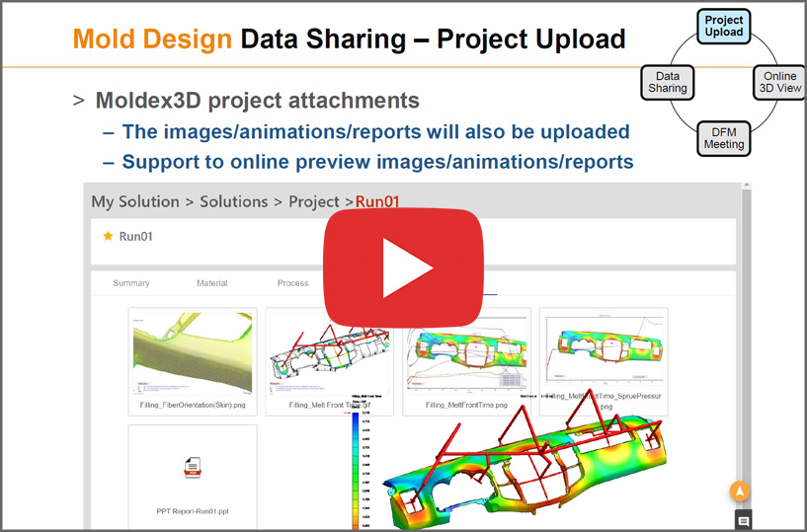The width and height of the screenshot is (807, 532).
Task: Click the Run01 title text beside the star
Action: click(136, 236)
